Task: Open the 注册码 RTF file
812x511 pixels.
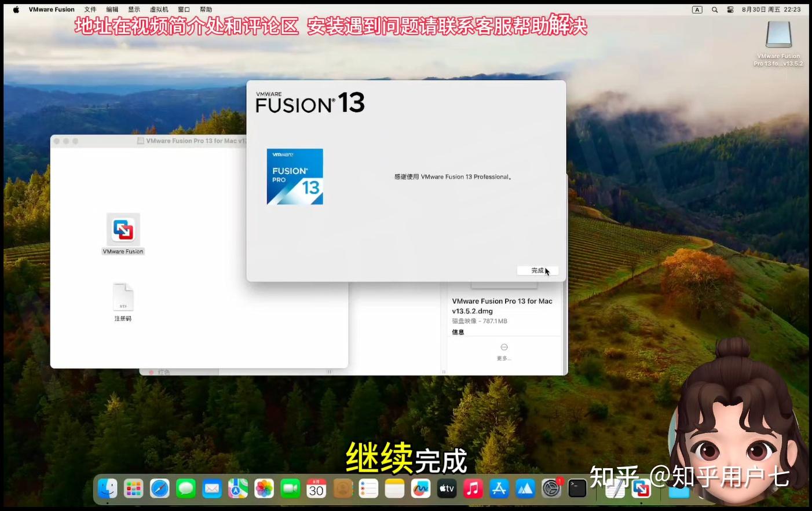Action: [x=123, y=297]
